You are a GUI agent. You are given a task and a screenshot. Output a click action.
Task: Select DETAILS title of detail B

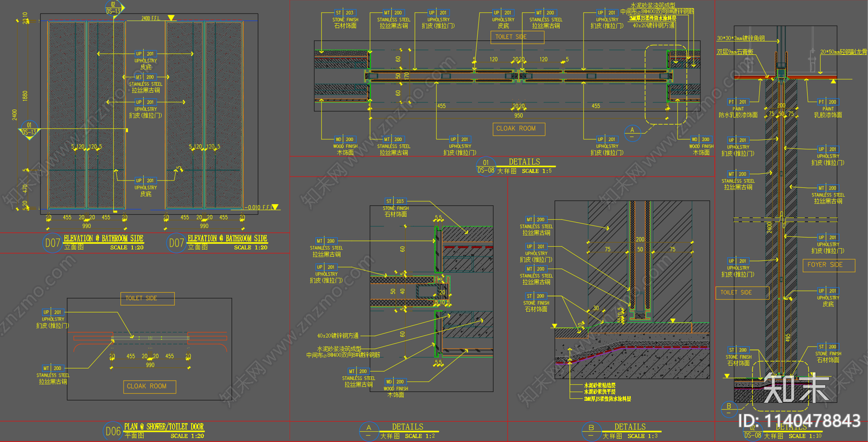(x=630, y=427)
